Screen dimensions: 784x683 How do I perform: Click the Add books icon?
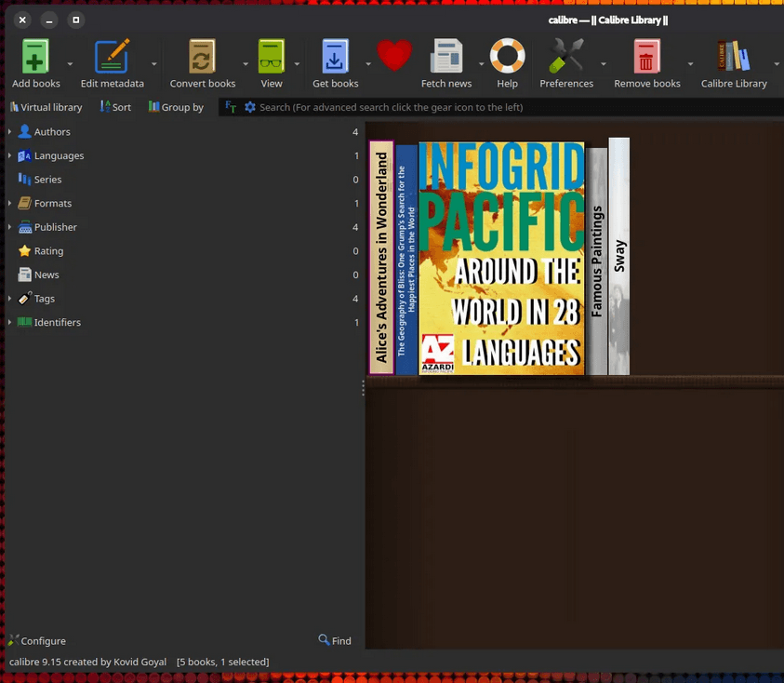click(x=35, y=56)
